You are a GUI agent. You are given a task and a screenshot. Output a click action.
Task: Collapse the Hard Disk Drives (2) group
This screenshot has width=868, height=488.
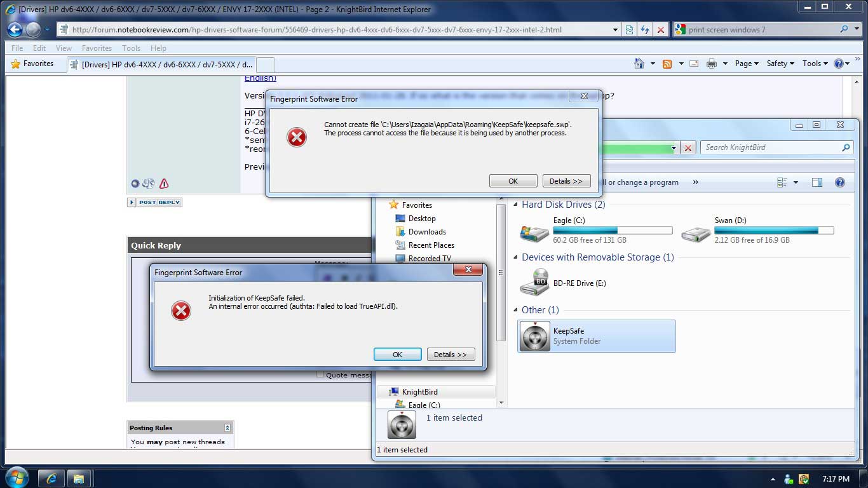515,205
